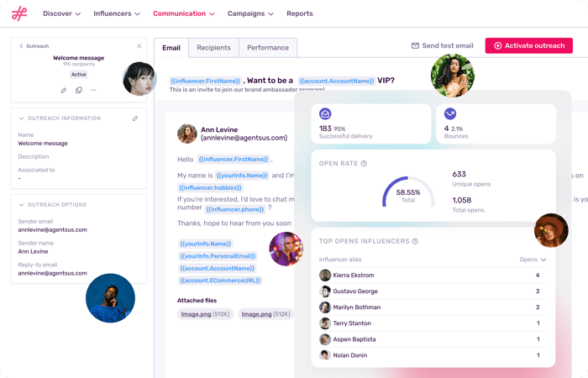This screenshot has width=588, height=378.
Task: Click the Open Rate help icon
Action: (364, 164)
